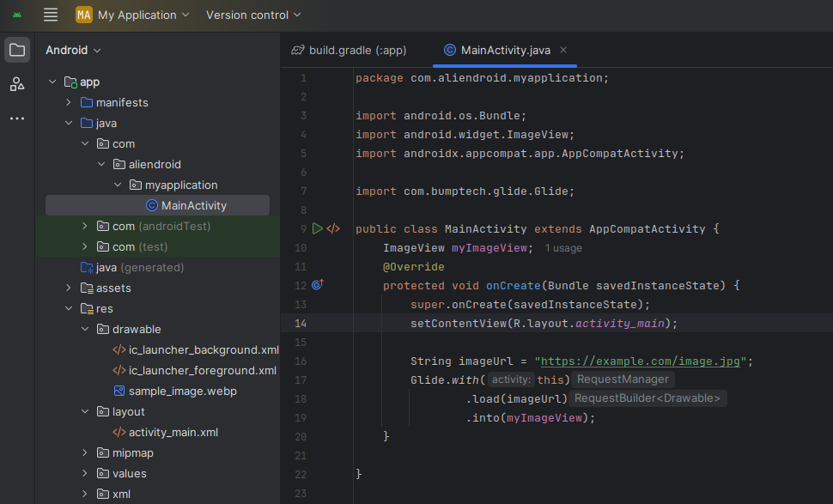Collapse the myapplication package
Screen dimensions: 833x504
pyautogui.click(x=118, y=185)
